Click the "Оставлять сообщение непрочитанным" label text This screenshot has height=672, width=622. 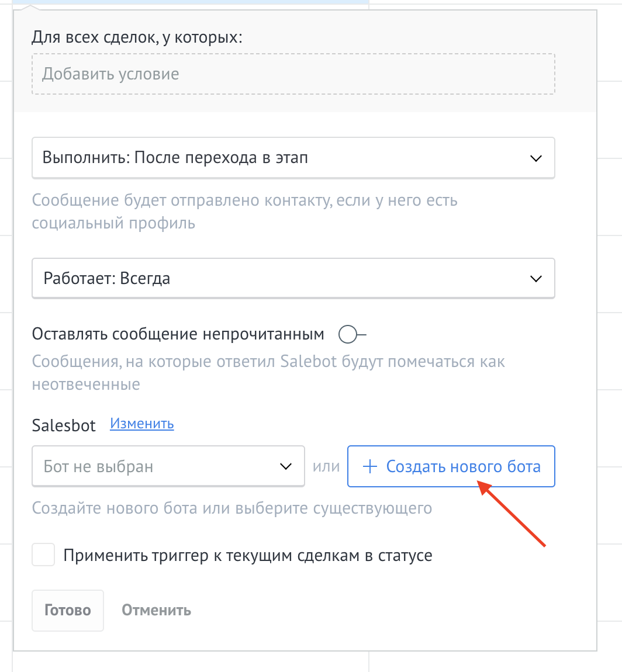pos(178,334)
